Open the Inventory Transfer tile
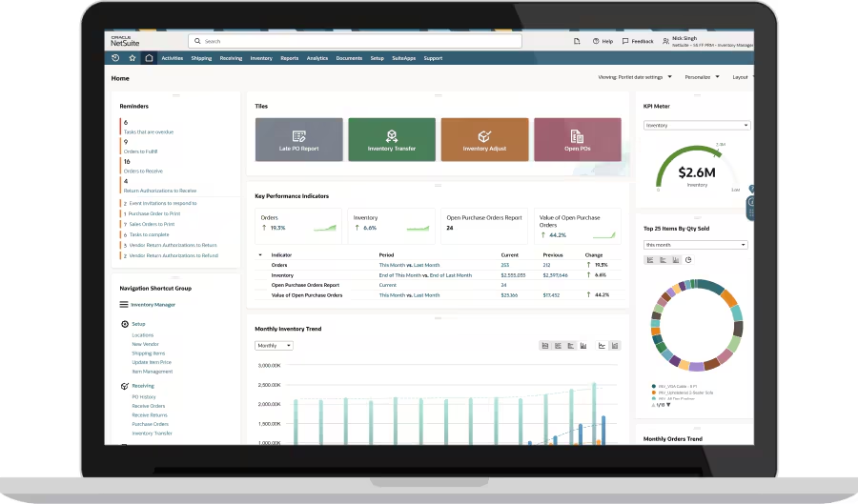The height and width of the screenshot is (504, 858). coord(391,140)
